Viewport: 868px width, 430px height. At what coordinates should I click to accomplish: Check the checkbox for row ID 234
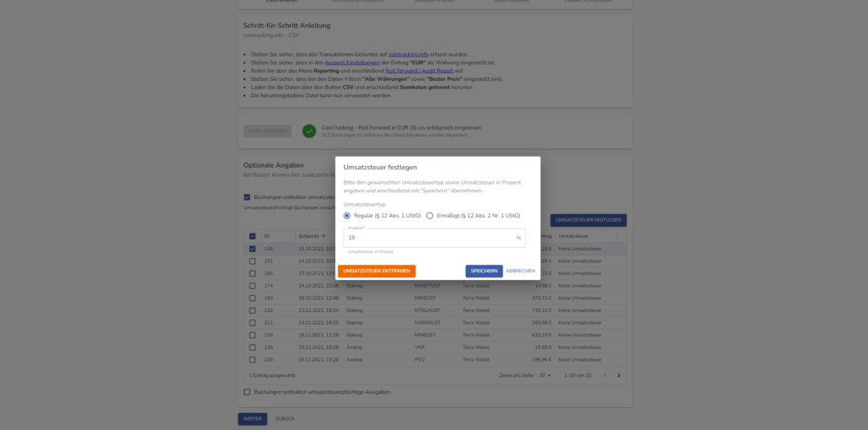[253, 335]
